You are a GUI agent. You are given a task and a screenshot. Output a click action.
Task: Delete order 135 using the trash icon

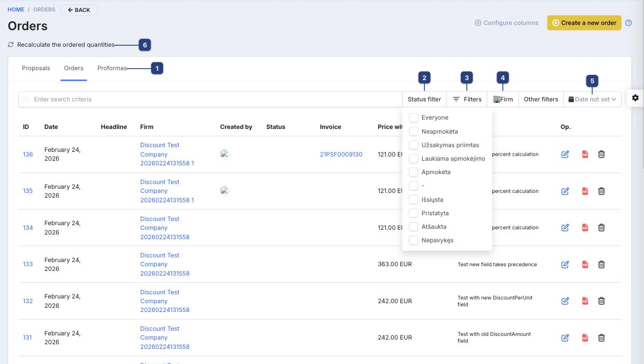pos(601,191)
